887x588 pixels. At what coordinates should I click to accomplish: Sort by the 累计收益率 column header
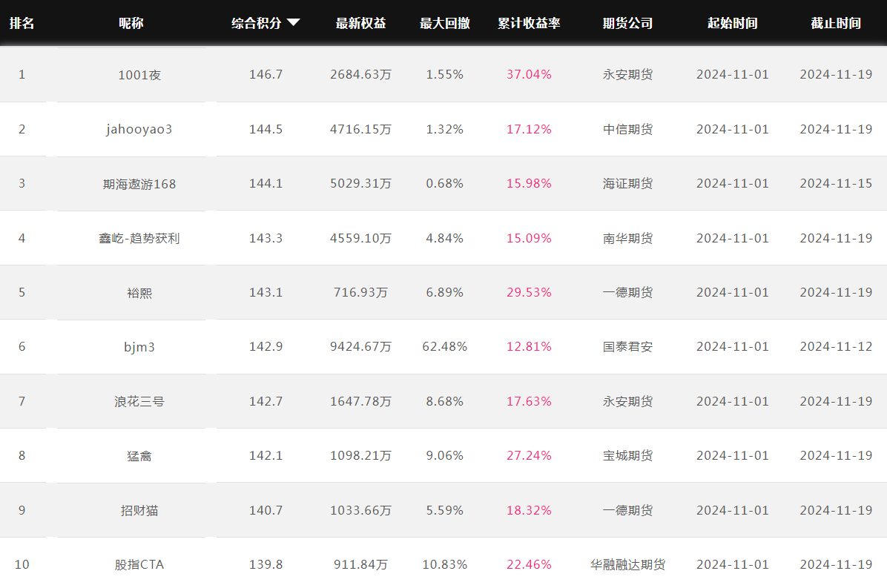coord(529,23)
